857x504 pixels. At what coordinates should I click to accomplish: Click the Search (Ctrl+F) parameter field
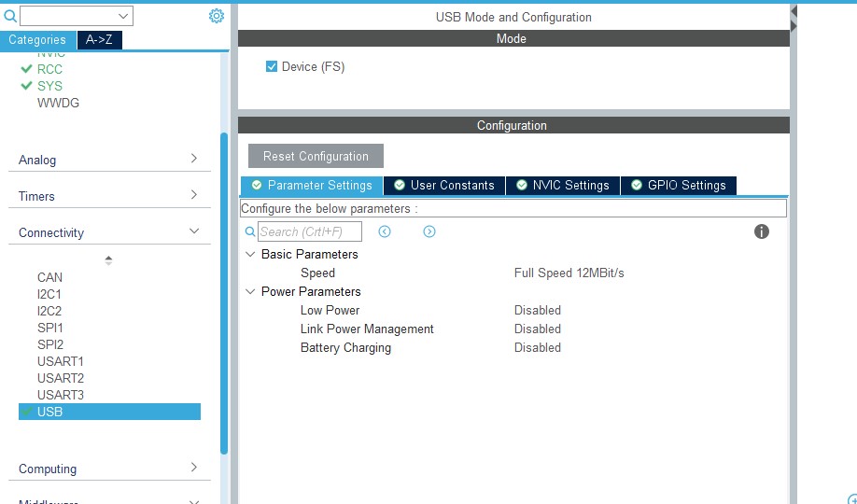coord(309,231)
